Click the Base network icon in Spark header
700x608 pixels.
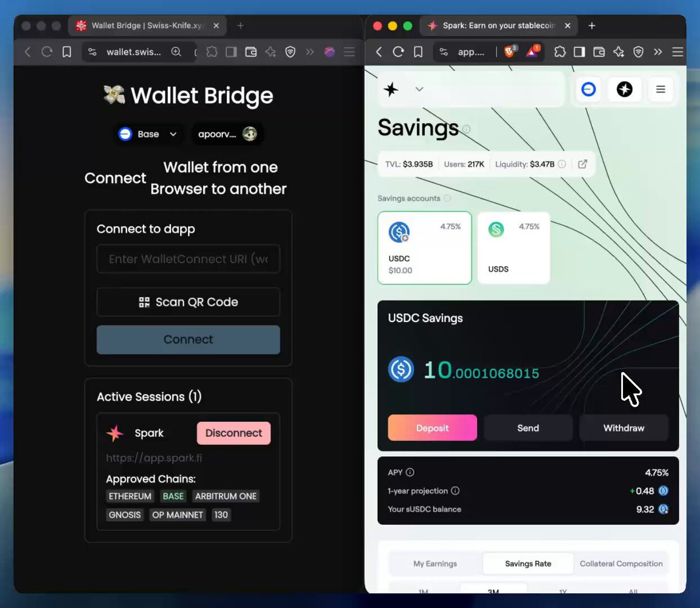point(589,89)
